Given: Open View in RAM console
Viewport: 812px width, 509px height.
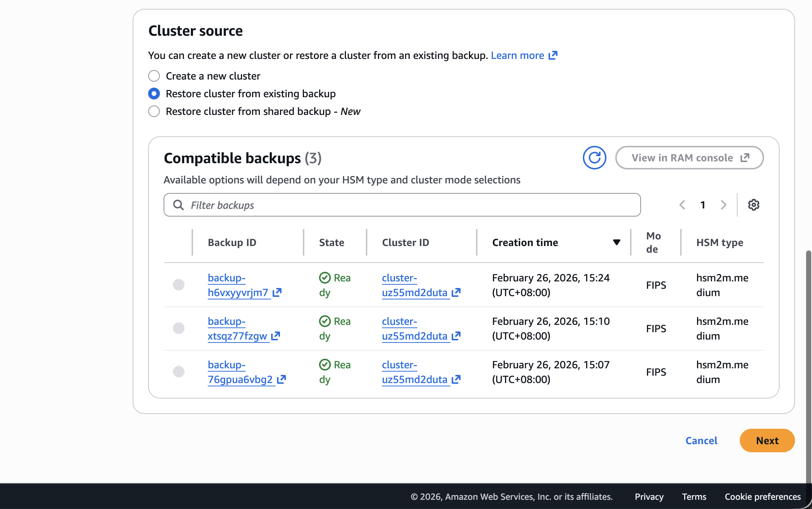Looking at the screenshot, I should (x=689, y=158).
